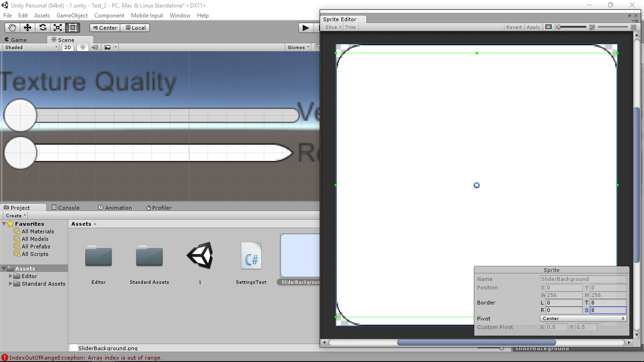Toggle scene audio speaker icon
644x362 pixels.
coord(95,47)
